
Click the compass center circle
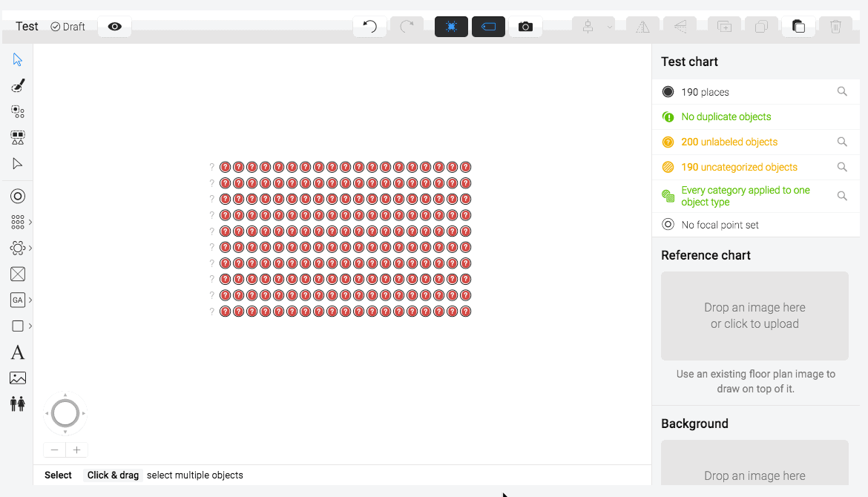pyautogui.click(x=65, y=413)
